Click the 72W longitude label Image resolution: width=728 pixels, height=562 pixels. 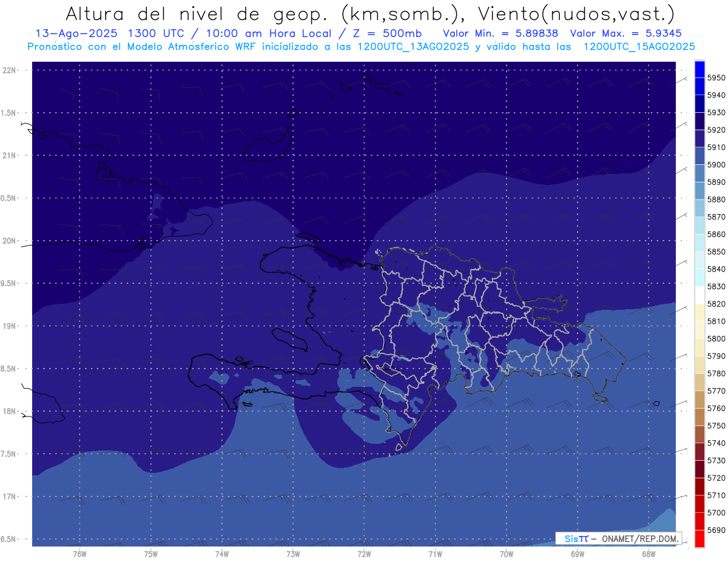pyautogui.click(x=364, y=554)
